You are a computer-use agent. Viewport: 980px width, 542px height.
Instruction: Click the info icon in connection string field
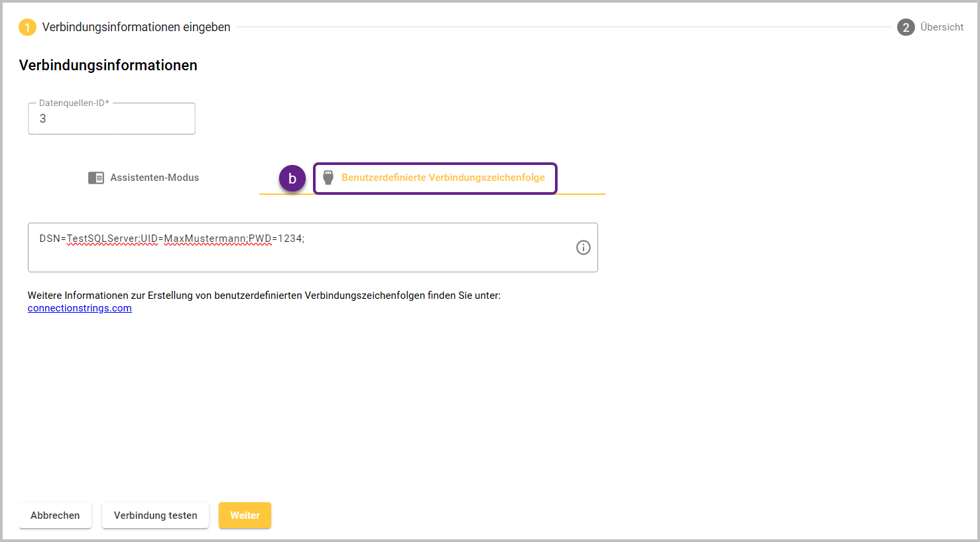click(583, 248)
